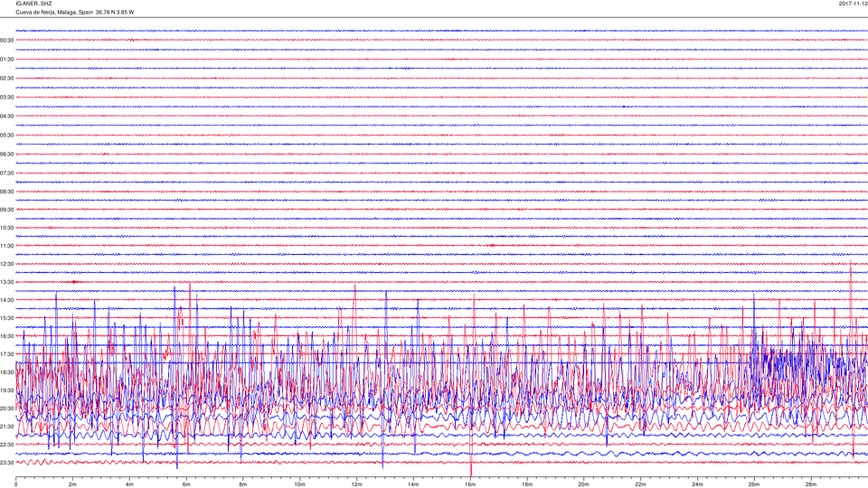Select the 03:30 time label

7,98
